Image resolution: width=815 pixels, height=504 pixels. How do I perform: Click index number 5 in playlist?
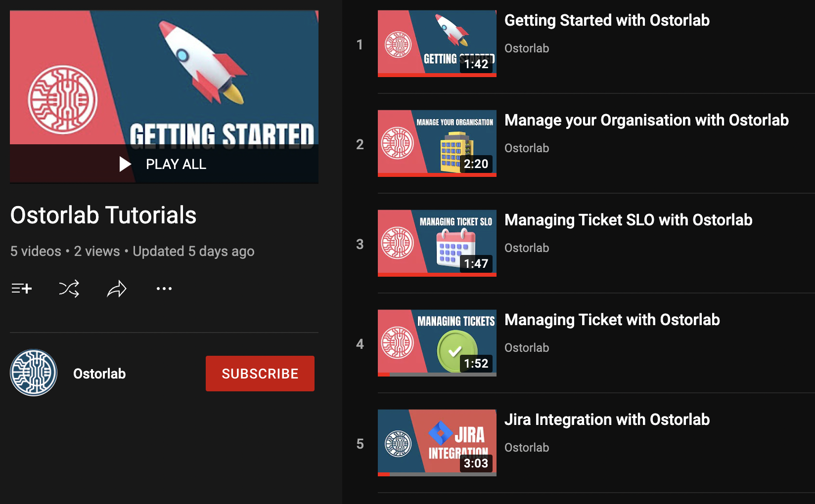[x=360, y=444]
